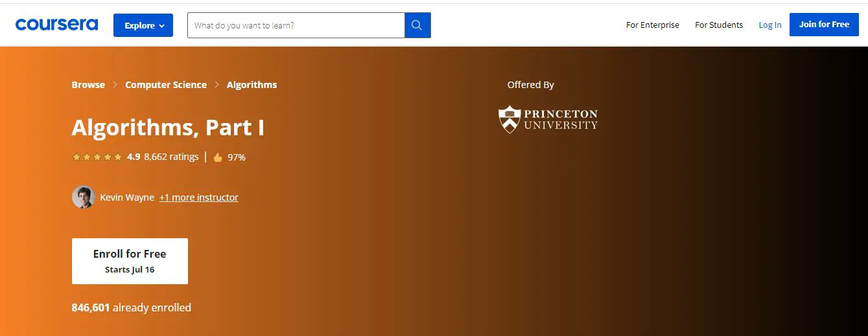
Task: Click the Princeton University shield logo
Action: [x=510, y=120]
